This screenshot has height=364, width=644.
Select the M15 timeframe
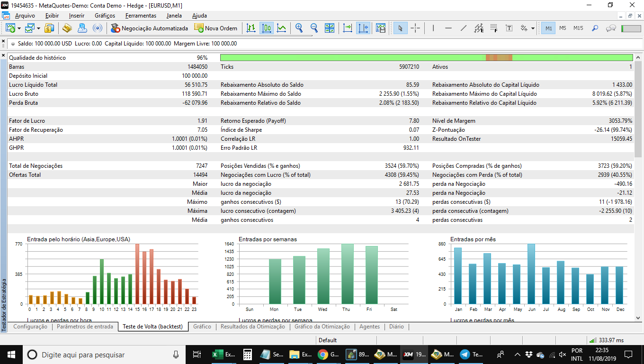pos(578,28)
